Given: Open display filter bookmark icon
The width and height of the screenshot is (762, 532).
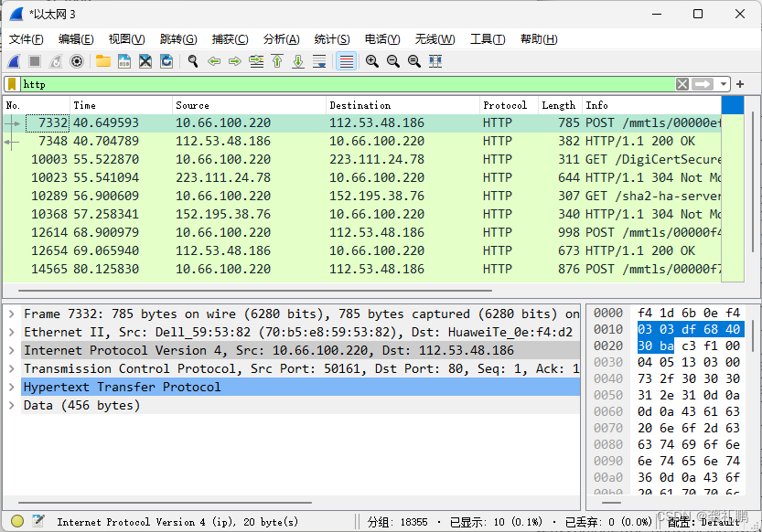Looking at the screenshot, I should click(12, 84).
